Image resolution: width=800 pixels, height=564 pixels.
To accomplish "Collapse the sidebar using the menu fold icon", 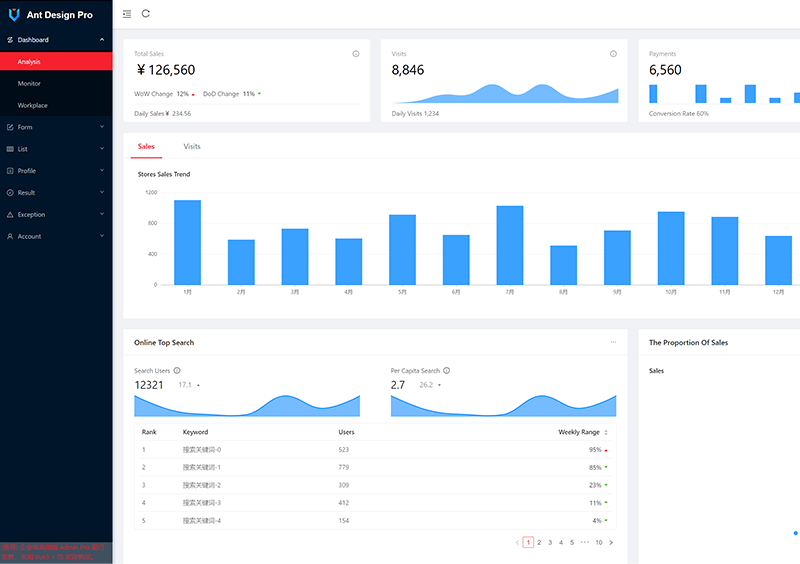I will [127, 14].
